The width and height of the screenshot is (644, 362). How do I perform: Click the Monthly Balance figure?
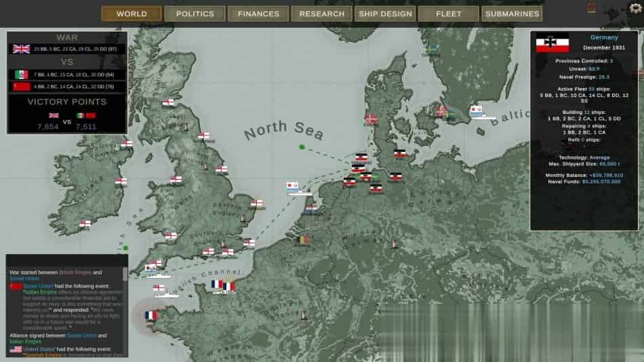606,176
